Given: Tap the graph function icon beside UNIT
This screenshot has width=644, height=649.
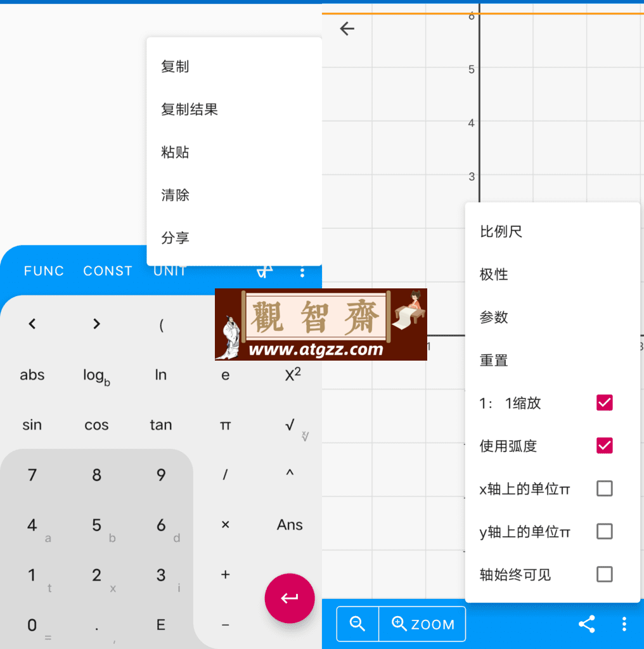Looking at the screenshot, I should pos(265,271).
